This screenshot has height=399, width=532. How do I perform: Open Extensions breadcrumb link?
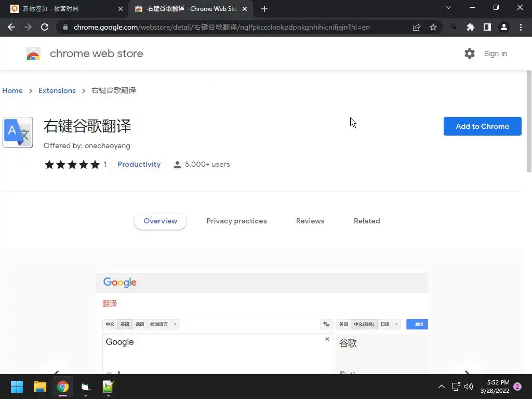[x=57, y=90]
